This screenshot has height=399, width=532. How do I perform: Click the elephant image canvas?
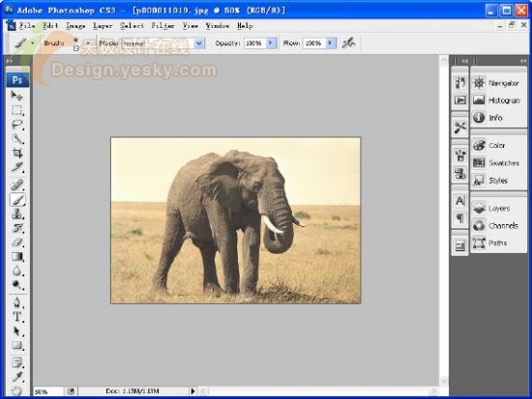pyautogui.click(x=236, y=220)
